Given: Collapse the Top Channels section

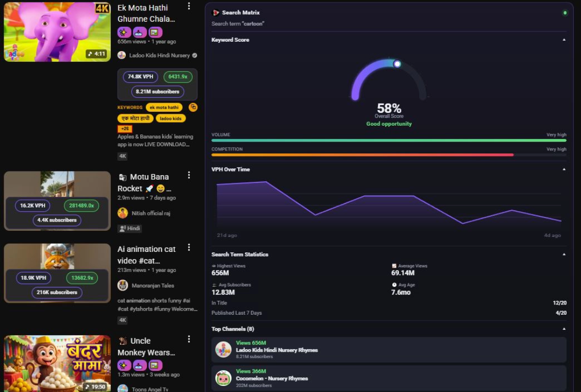Looking at the screenshot, I should click(564, 329).
